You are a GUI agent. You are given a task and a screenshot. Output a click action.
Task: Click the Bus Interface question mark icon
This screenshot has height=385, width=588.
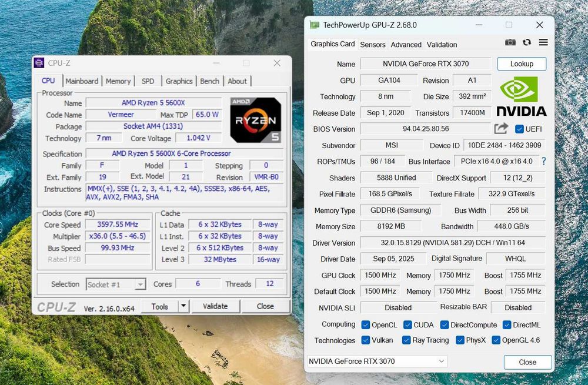(544, 161)
